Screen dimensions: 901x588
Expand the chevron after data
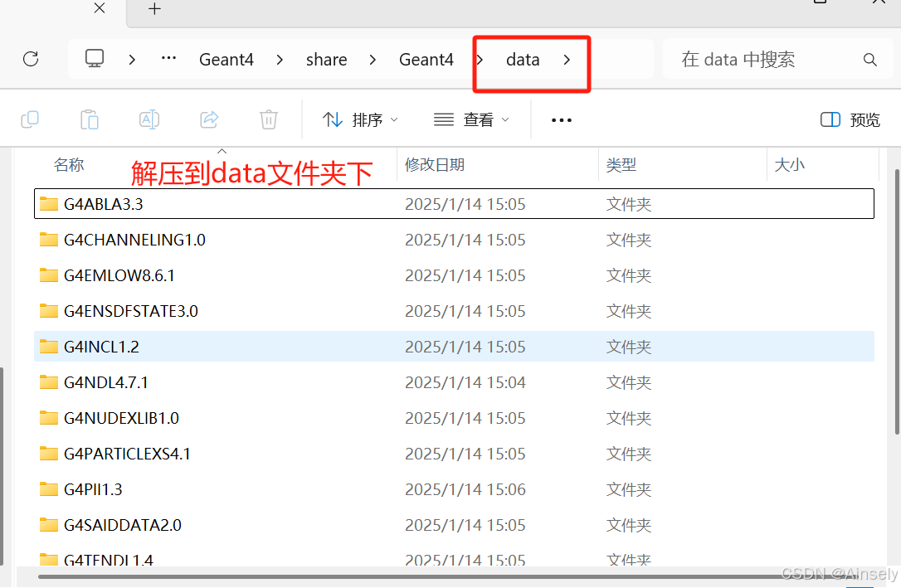[x=567, y=60]
